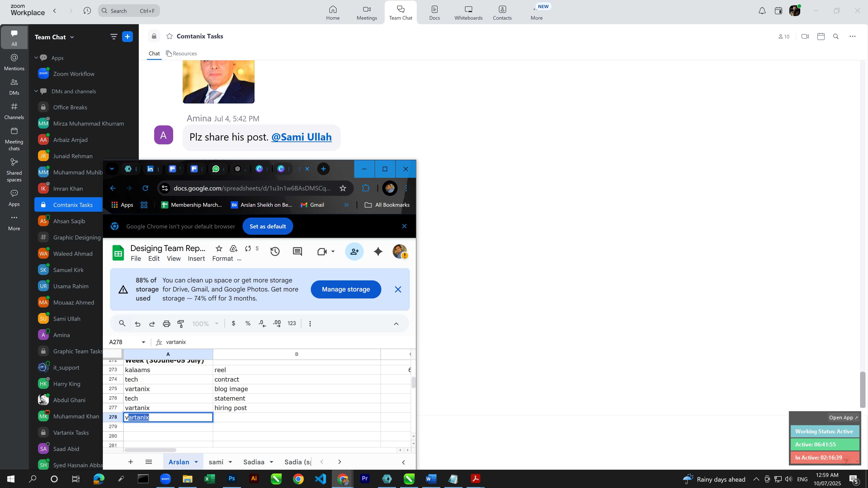The image size is (868, 488).
Task: Open Meeting chats in Zoom sidebar
Action: [x=14, y=139]
